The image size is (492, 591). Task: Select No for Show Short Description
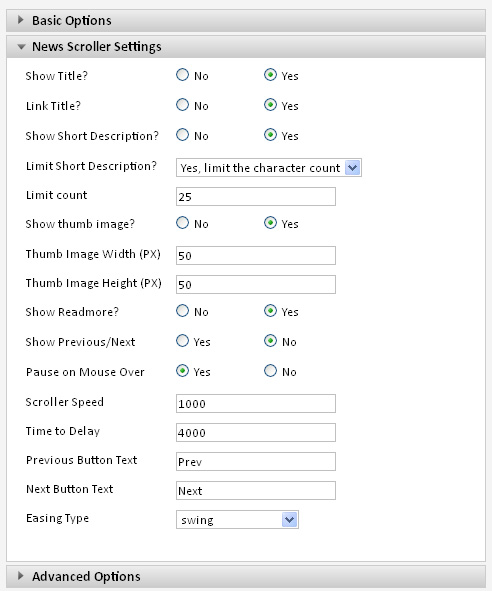point(182,135)
